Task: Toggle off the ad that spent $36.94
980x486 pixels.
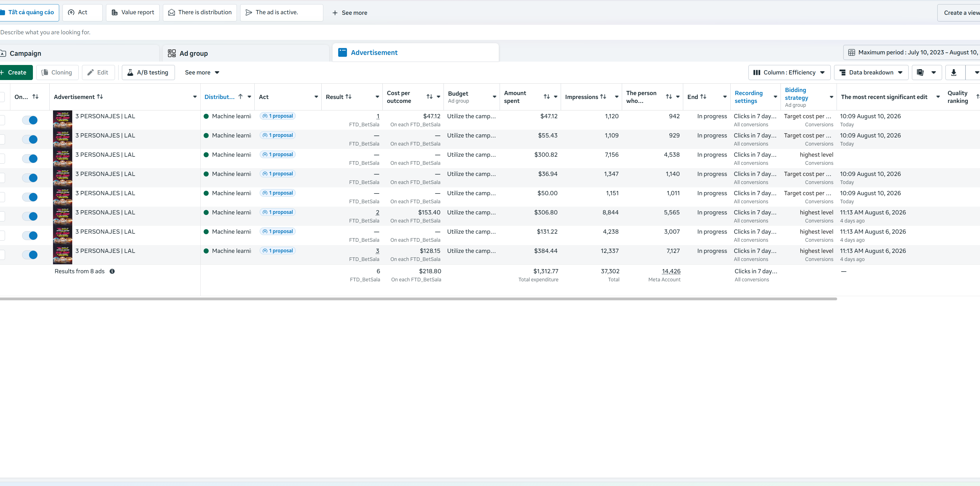Action: tap(30, 178)
